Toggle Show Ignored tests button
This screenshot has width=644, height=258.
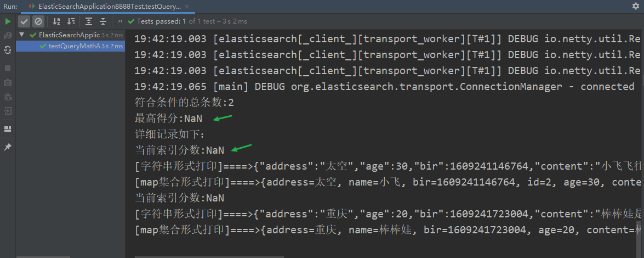[38, 21]
